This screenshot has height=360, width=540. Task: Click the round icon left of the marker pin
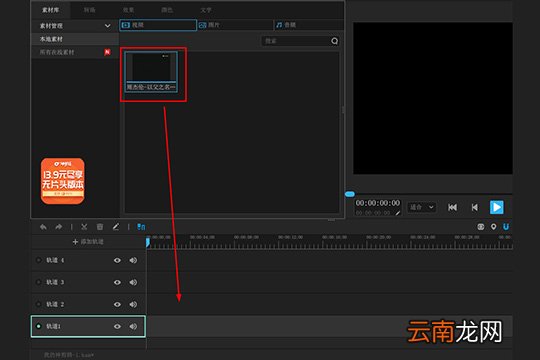[x=481, y=227]
